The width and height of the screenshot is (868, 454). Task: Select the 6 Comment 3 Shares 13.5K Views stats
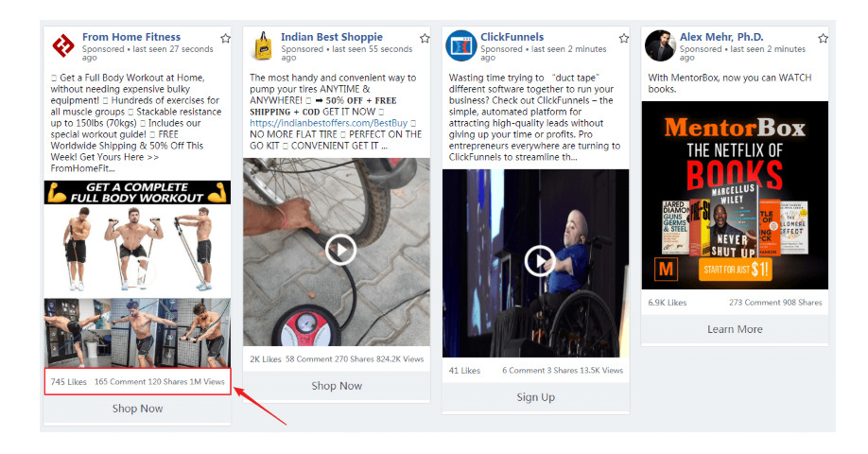click(563, 371)
